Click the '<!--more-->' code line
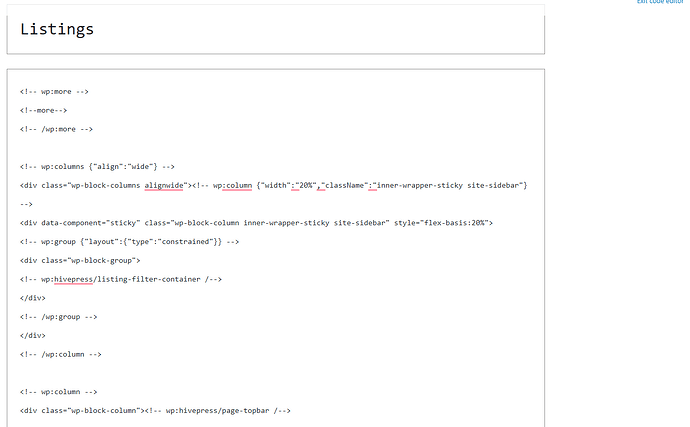690x427 pixels. pyautogui.click(x=44, y=110)
